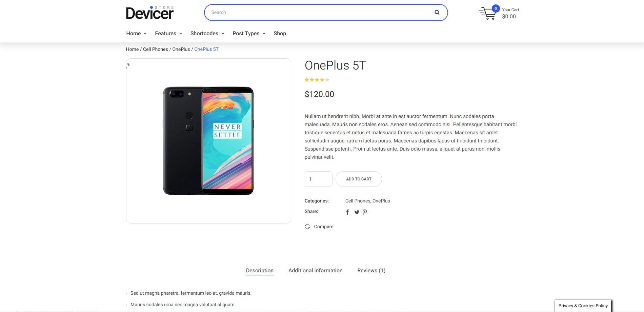The width and height of the screenshot is (644, 312).
Task: Switch to the Additional information tab
Action: click(x=315, y=271)
